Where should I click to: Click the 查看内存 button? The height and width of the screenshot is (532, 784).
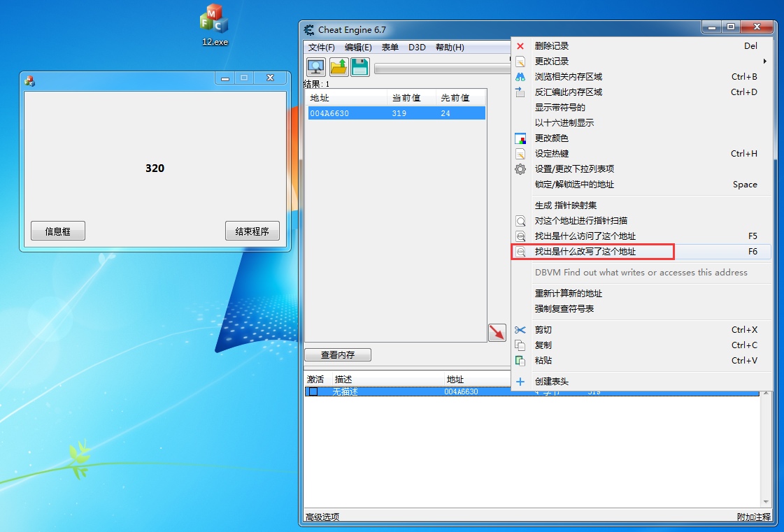pos(338,355)
